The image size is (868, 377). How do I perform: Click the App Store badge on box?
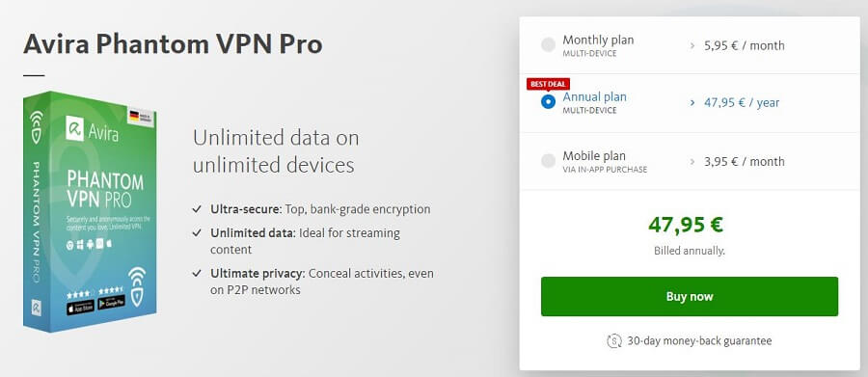pos(80,307)
